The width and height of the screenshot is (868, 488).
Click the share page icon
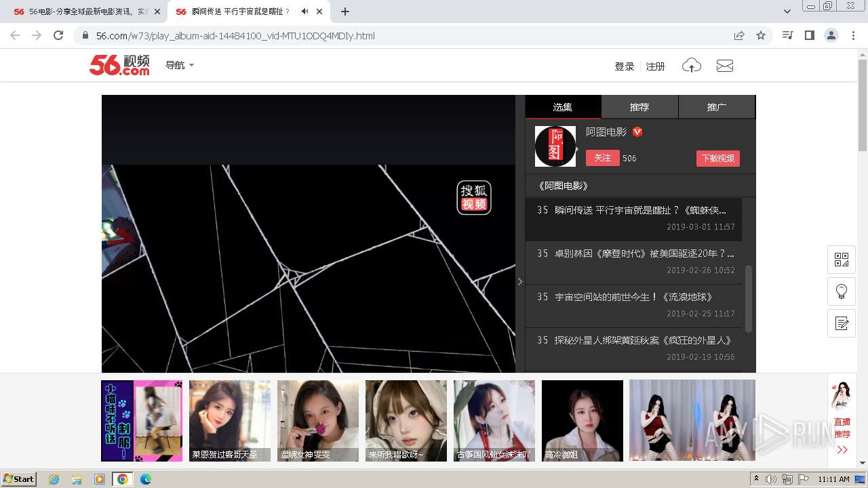coord(739,35)
